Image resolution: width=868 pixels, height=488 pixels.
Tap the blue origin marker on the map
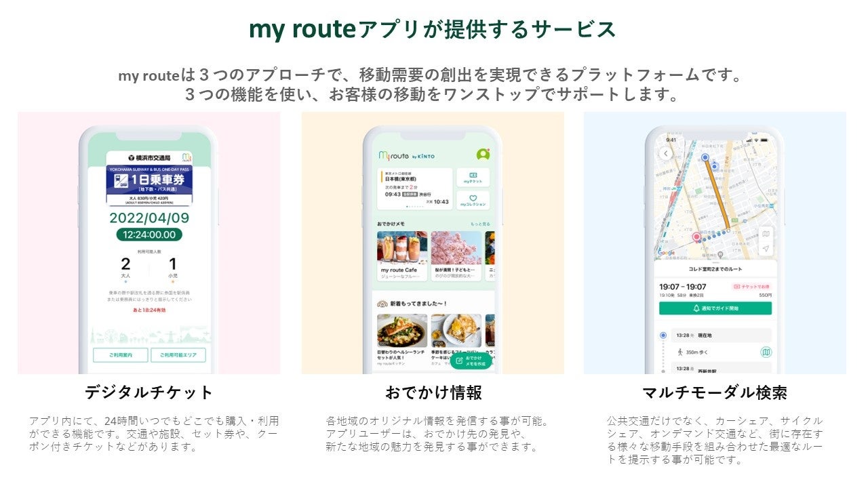pyautogui.click(x=705, y=158)
